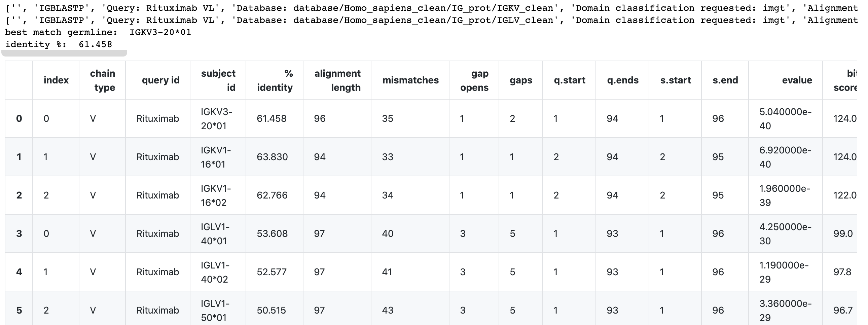Click the bold row label 0
Screen dimensions: 868x325
tap(19, 118)
